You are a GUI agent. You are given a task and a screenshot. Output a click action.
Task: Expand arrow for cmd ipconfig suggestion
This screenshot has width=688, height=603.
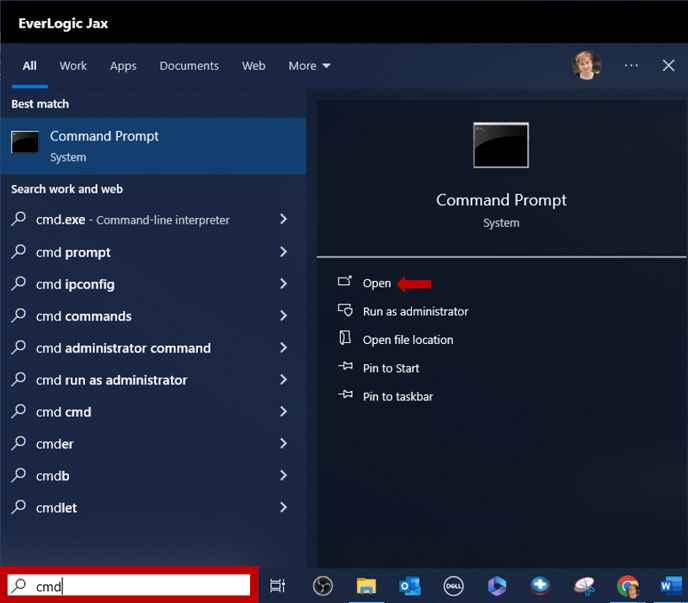coord(284,284)
